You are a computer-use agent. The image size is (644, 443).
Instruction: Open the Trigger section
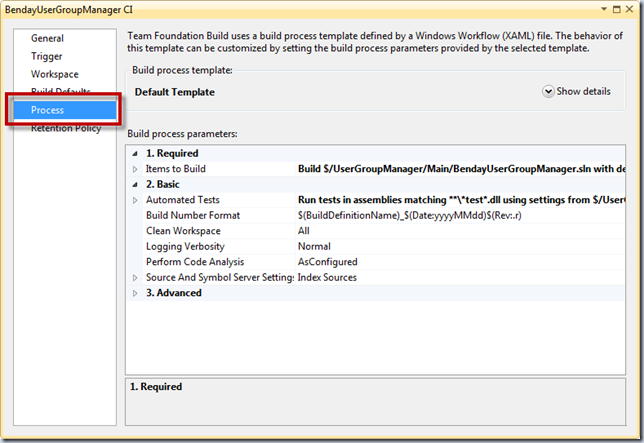point(46,56)
